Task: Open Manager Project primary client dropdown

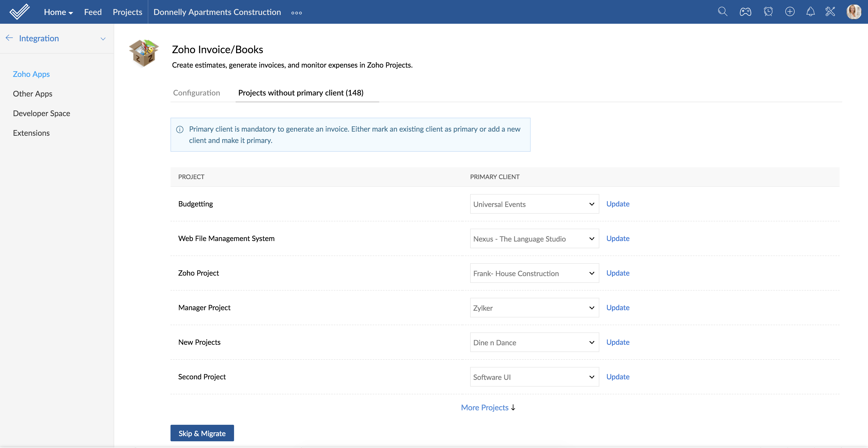Action: (534, 308)
